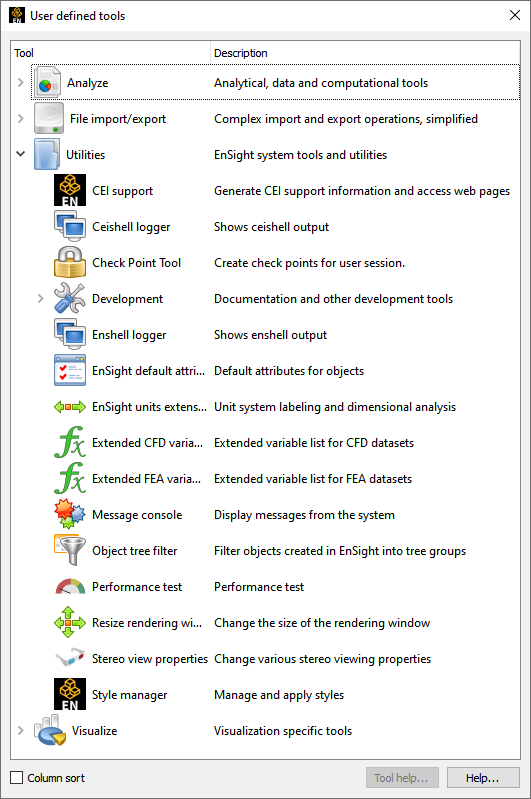The height and width of the screenshot is (799, 531).
Task: Expand the File import/export group
Action: [20, 118]
